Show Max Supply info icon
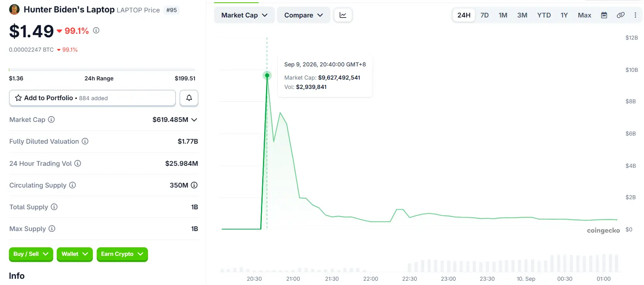Image resolution: width=644 pixels, height=285 pixels. pyautogui.click(x=52, y=229)
